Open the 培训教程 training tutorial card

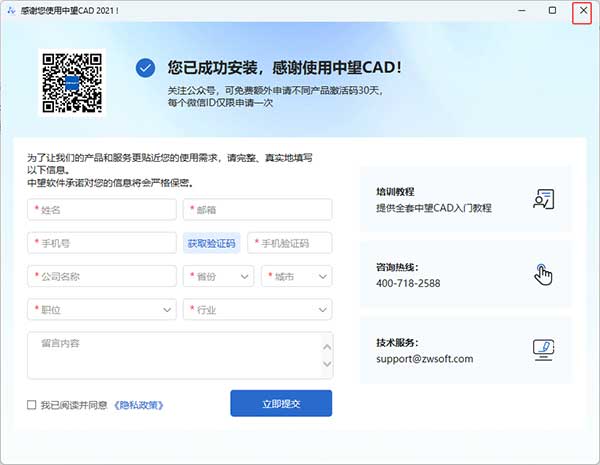click(x=466, y=199)
